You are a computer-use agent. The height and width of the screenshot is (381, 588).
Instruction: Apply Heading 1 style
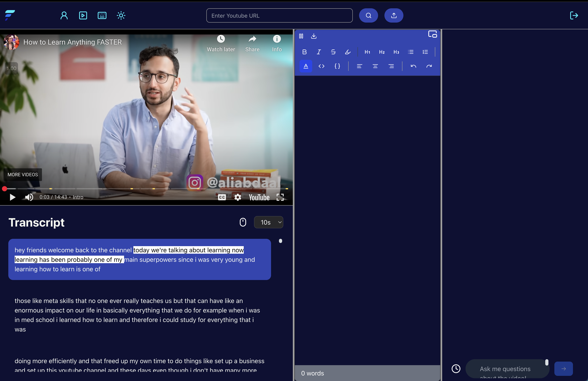pos(367,52)
